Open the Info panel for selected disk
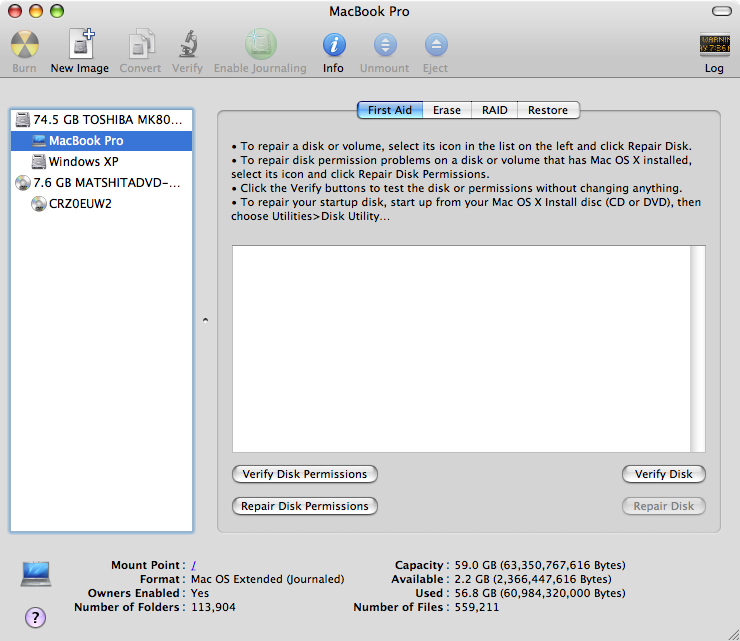Image resolution: width=740 pixels, height=641 pixels. pos(334,45)
